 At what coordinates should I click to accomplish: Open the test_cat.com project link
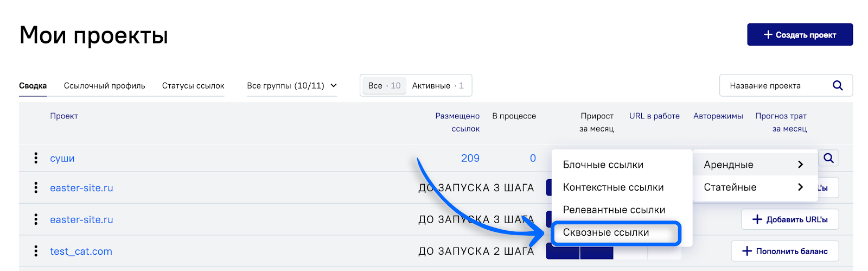coord(81,251)
